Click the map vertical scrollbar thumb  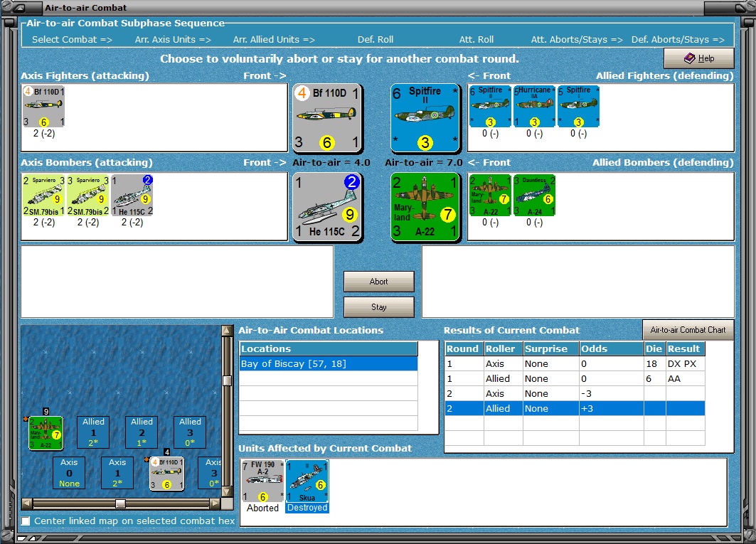(227, 380)
